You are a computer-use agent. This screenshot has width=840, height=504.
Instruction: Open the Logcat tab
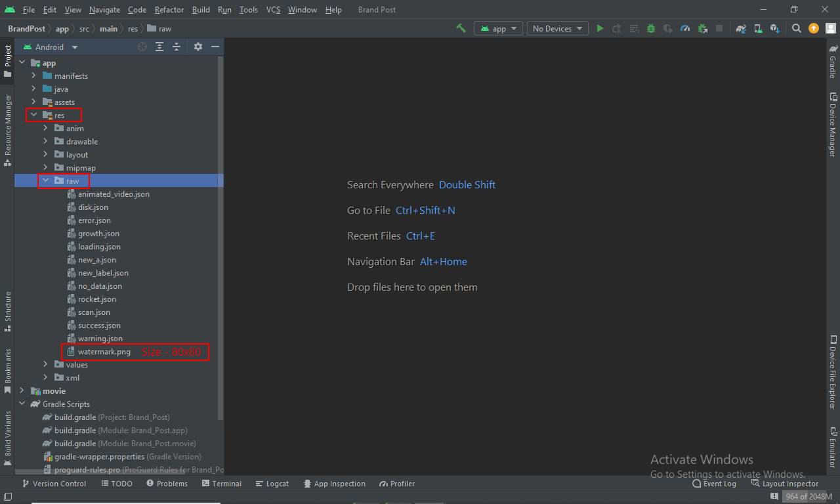(x=272, y=484)
